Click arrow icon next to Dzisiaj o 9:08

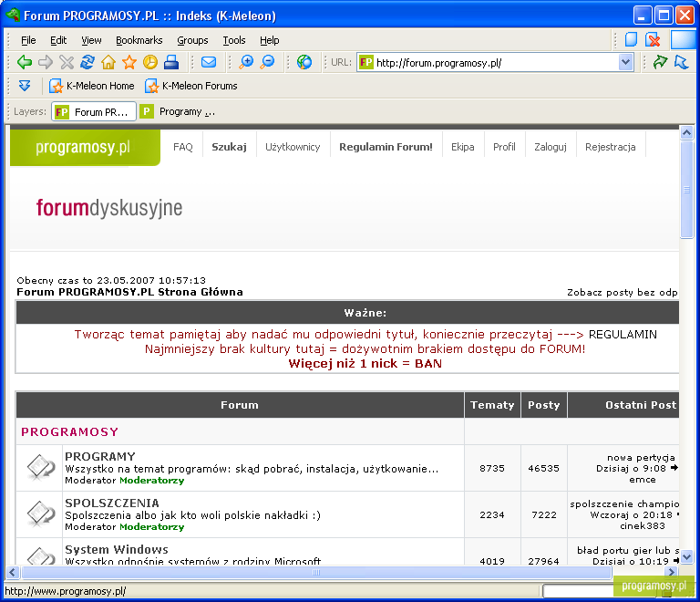(674, 468)
